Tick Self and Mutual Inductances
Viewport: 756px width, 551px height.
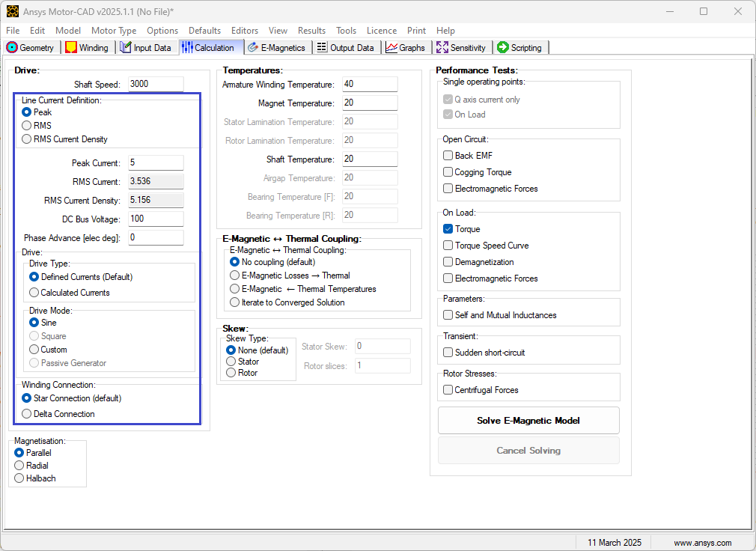click(x=448, y=314)
